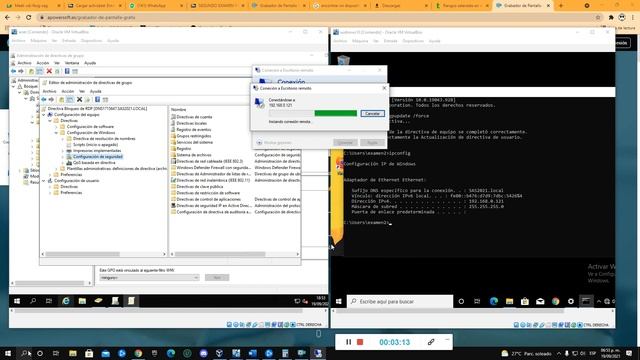The image size is (640, 360).
Task: Click Cancelar in the Conexión a Escritorio remoto dialog
Action: tap(372, 113)
